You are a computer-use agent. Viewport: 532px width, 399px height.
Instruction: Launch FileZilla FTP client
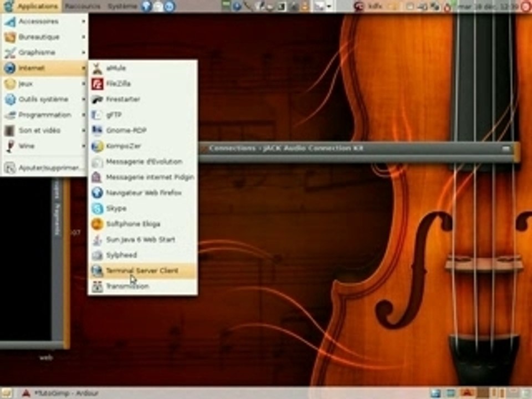(143, 84)
